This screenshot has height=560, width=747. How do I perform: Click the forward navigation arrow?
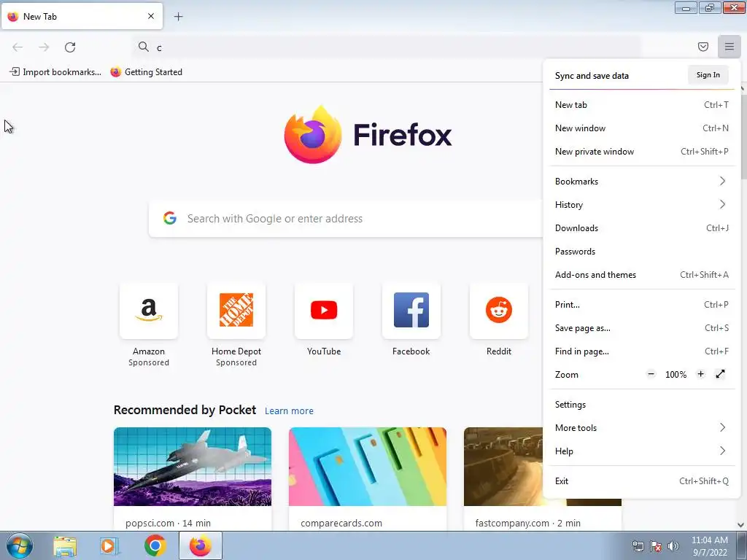[x=44, y=47]
